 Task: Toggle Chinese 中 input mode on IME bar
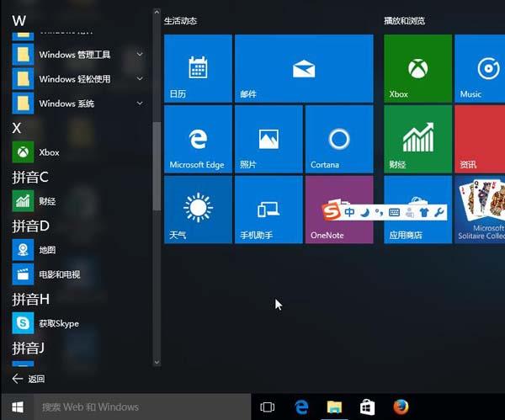pos(350,212)
